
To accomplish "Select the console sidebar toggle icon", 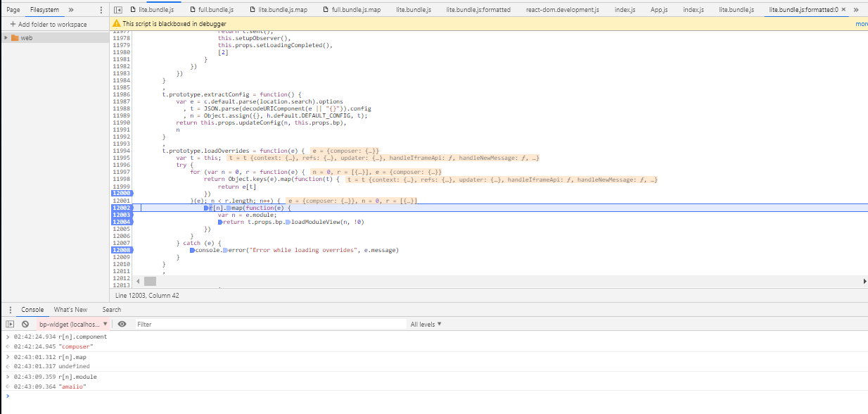I will [x=10, y=324].
